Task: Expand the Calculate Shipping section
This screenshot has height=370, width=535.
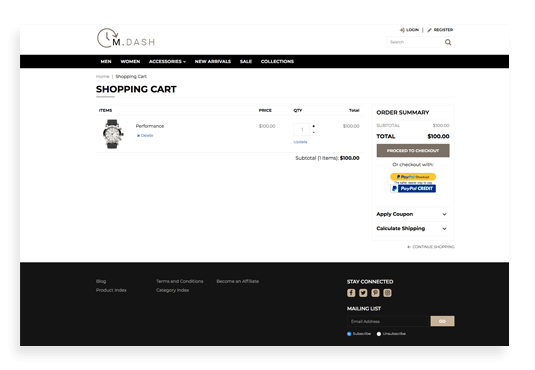Action: [x=413, y=228]
